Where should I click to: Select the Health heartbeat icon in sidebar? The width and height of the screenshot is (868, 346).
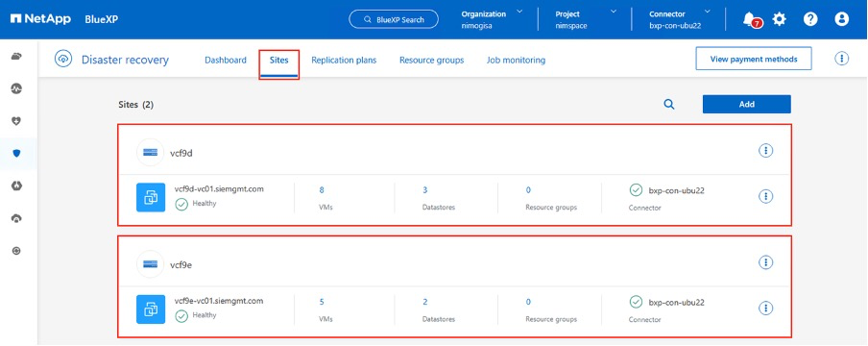coord(16,88)
